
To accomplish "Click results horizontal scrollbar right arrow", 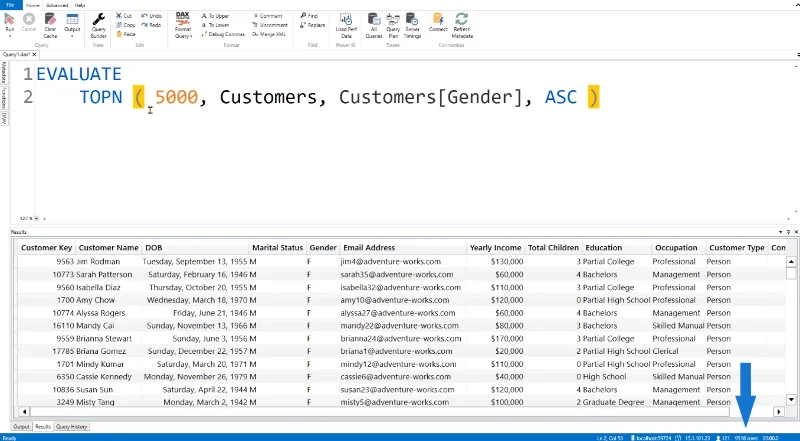I will (x=779, y=411).
